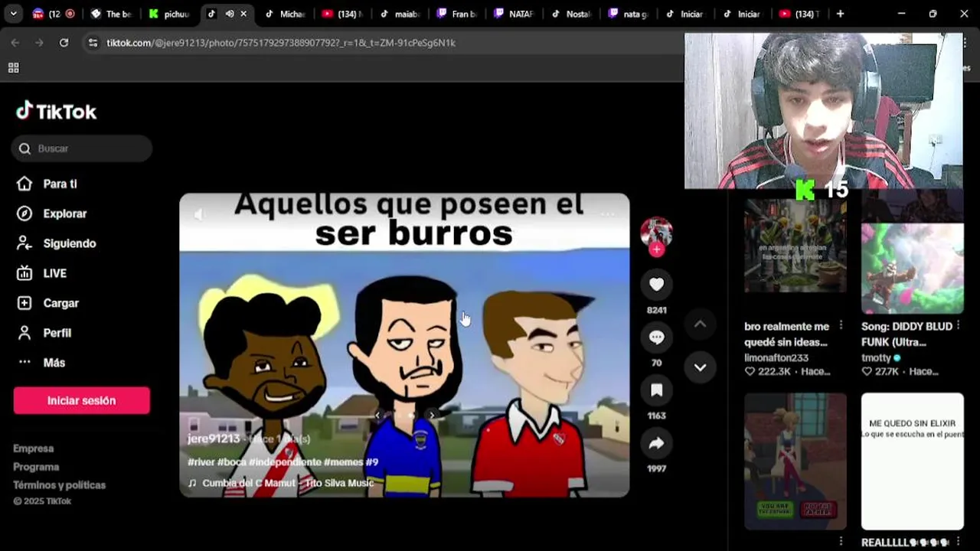Screen dimensions: 980x551
Task: Open the three-dot menu on the post
Action: click(x=607, y=214)
